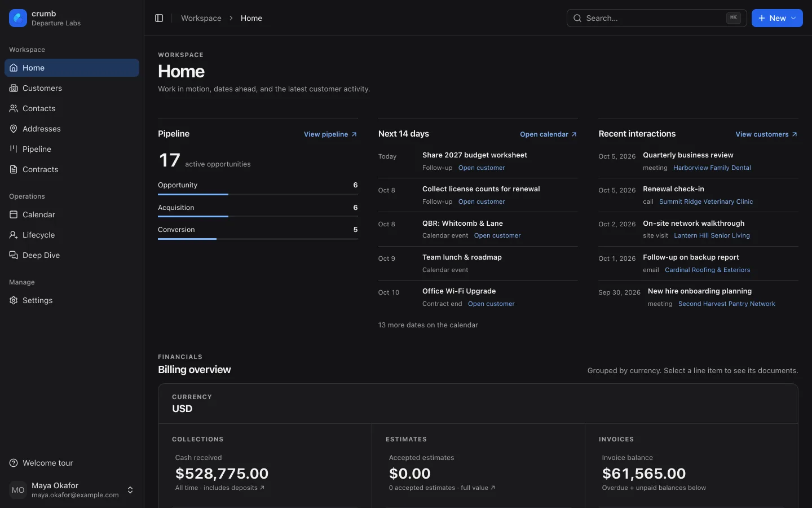Open Deep Dive in the sidebar

click(x=72, y=255)
